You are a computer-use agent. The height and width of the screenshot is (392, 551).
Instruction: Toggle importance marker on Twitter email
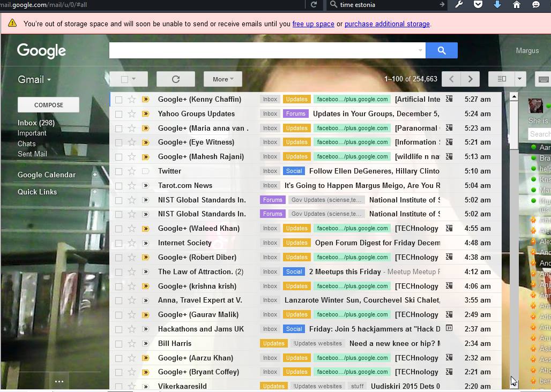point(145,171)
